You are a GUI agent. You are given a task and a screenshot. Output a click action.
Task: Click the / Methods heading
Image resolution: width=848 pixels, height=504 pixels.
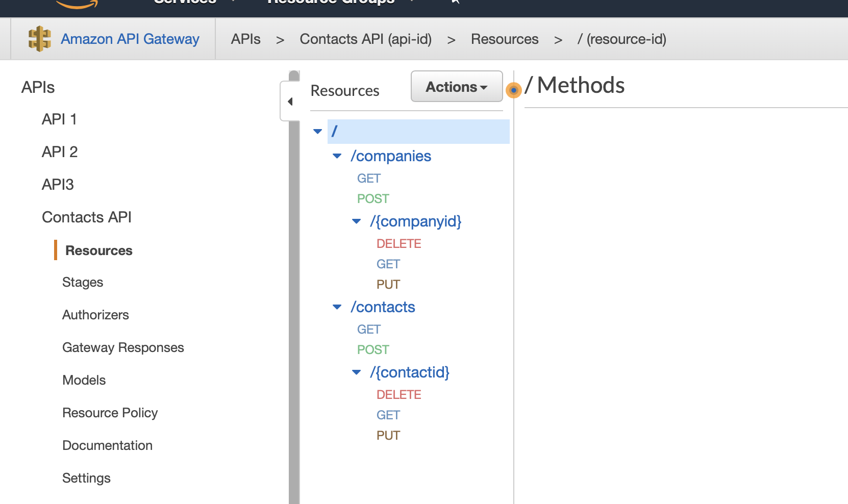(575, 85)
